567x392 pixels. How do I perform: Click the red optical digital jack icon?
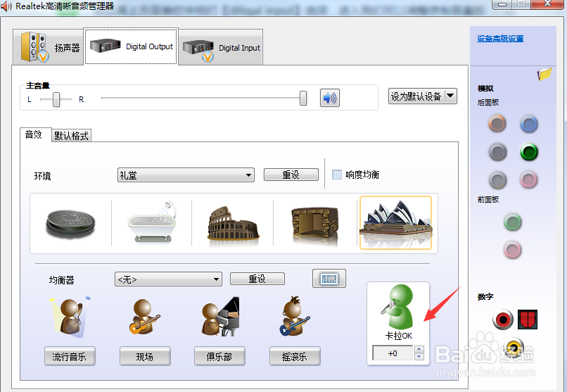click(x=527, y=320)
